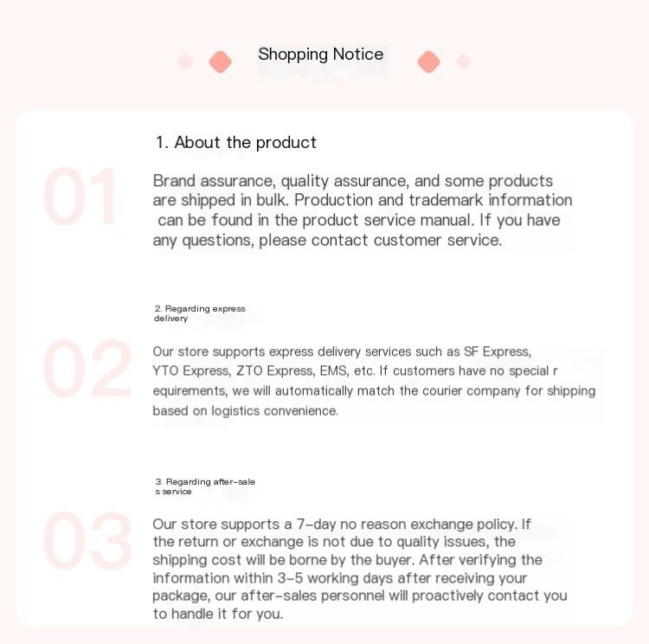Click the '2. Regarding express delivery' heading
The width and height of the screenshot is (649, 644).
[200, 313]
